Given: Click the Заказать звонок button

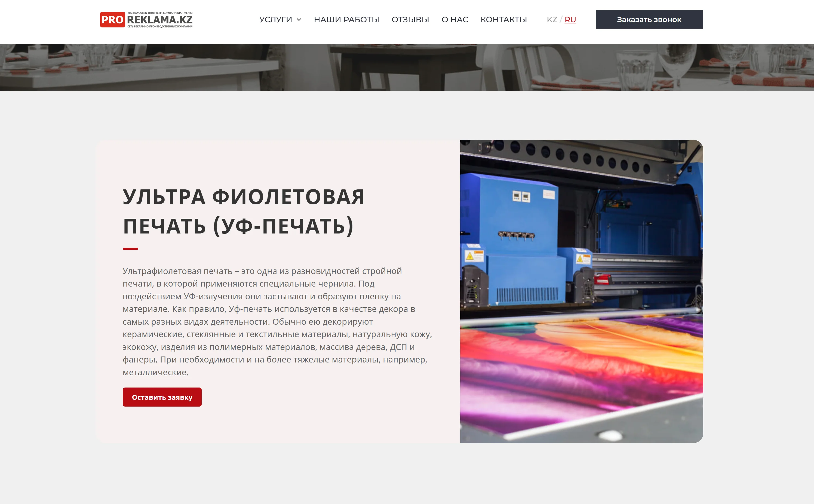Looking at the screenshot, I should (x=649, y=20).
